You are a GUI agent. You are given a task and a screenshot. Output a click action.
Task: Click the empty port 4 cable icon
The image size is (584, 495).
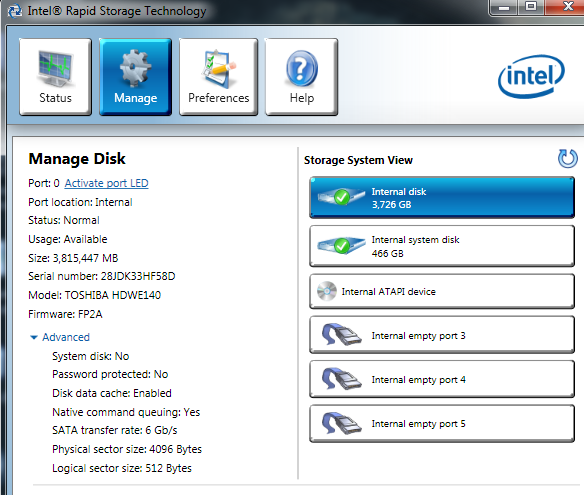pos(342,378)
